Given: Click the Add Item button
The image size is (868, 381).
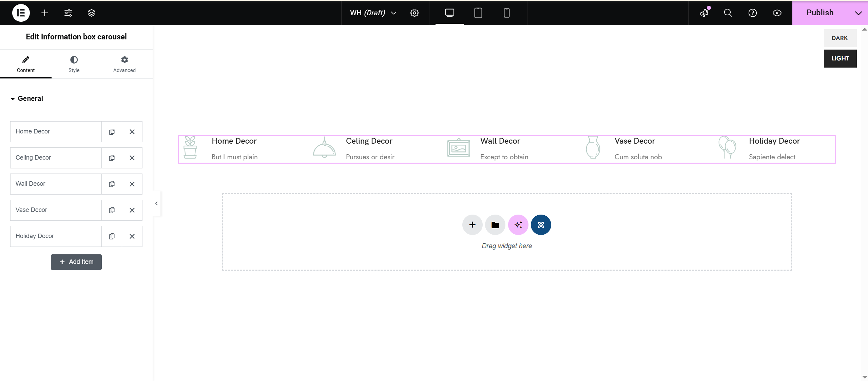Looking at the screenshot, I should point(76,262).
